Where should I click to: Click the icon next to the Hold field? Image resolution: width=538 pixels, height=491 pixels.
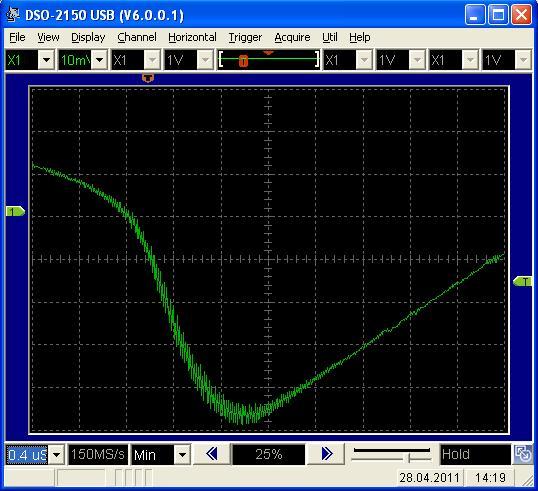pos(523,454)
